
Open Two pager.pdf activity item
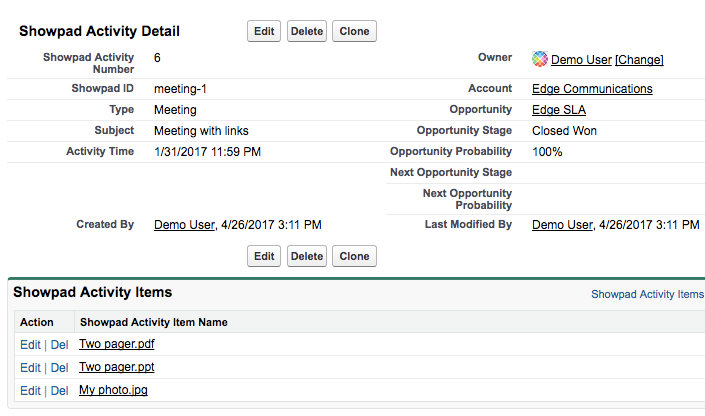tap(117, 344)
